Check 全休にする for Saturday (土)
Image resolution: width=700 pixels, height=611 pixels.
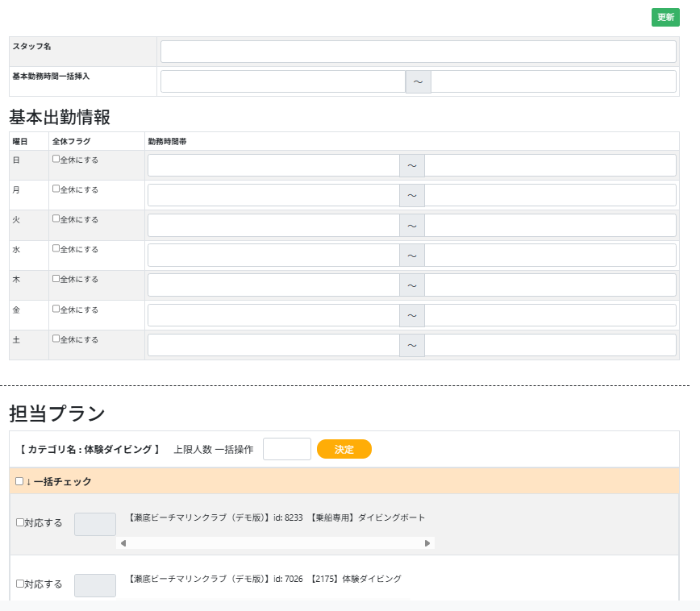56,339
